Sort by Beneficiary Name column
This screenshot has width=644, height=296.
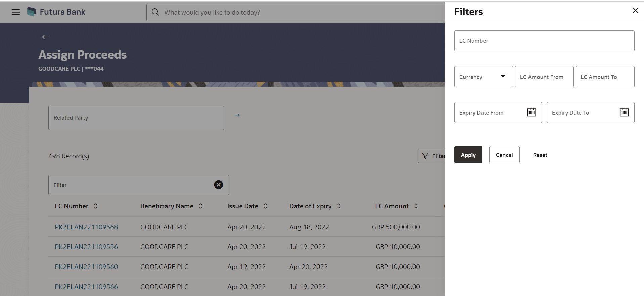click(x=201, y=206)
